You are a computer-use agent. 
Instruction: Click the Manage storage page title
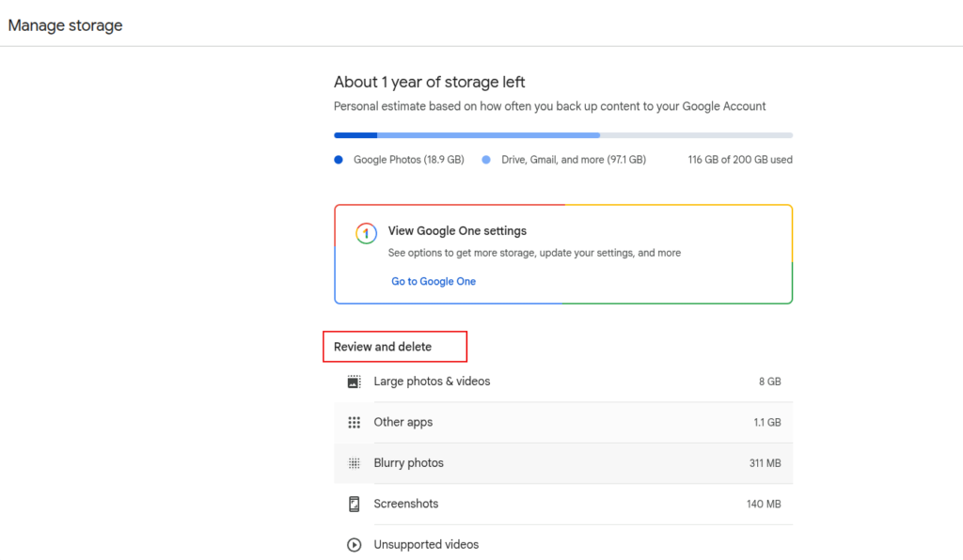(x=65, y=25)
